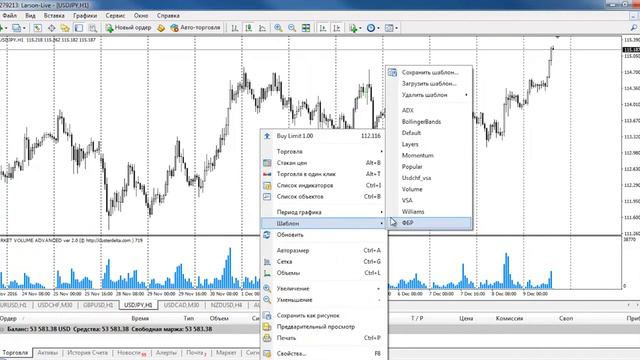This screenshot has height=360, width=640.
Task: Toggle Сетка grid in context menu
Action: coord(324,262)
